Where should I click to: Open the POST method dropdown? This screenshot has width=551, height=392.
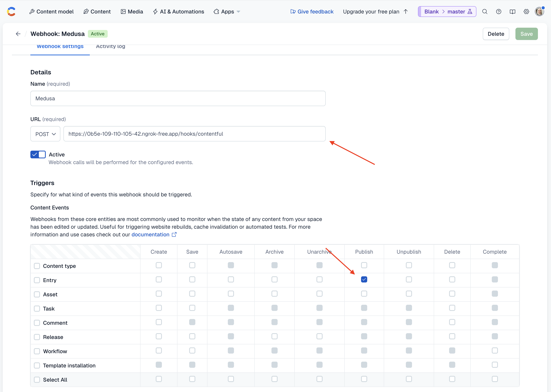point(45,134)
